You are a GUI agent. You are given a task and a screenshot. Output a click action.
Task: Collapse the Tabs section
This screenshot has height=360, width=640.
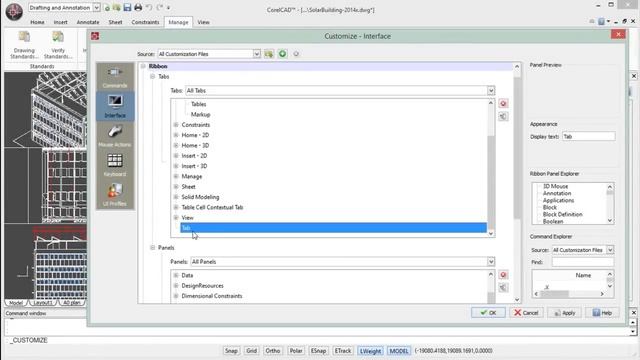[x=153, y=77]
